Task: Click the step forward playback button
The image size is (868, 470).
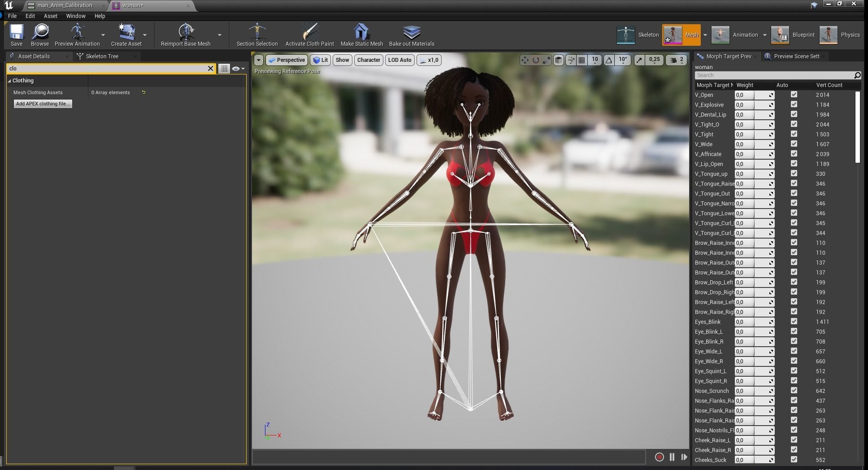Action: click(684, 457)
